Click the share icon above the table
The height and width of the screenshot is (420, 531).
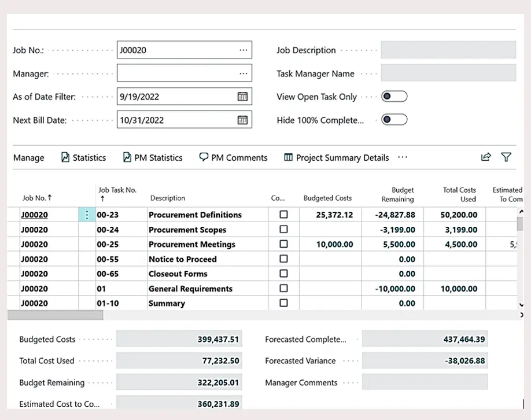(x=486, y=157)
